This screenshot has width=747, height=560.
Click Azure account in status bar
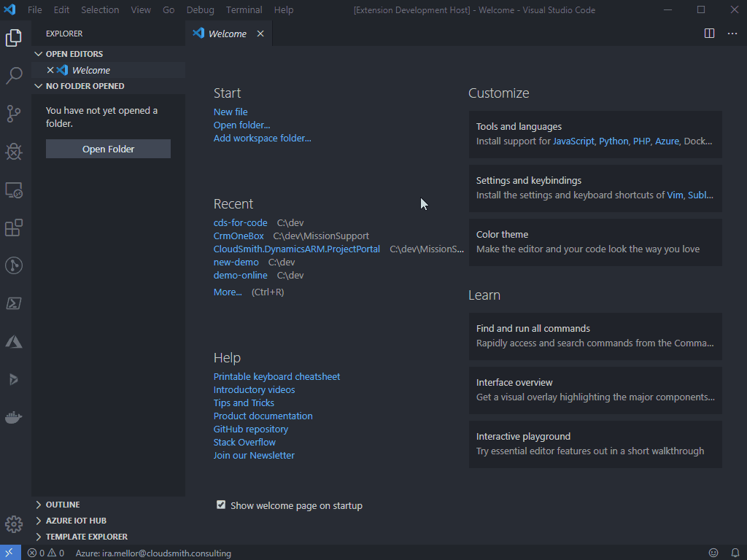[x=153, y=553]
